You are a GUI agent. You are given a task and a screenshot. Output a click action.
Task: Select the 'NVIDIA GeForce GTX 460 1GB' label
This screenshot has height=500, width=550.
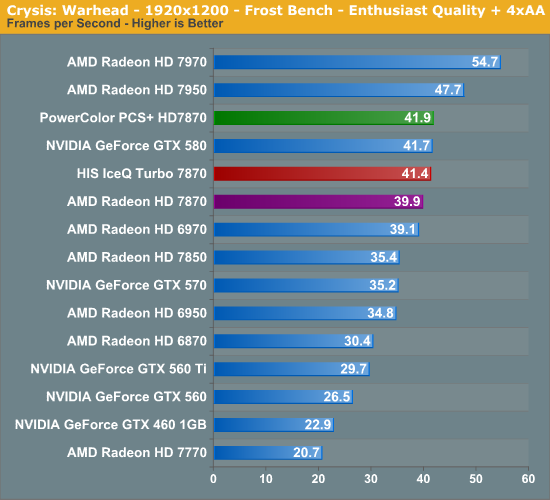coord(111,425)
